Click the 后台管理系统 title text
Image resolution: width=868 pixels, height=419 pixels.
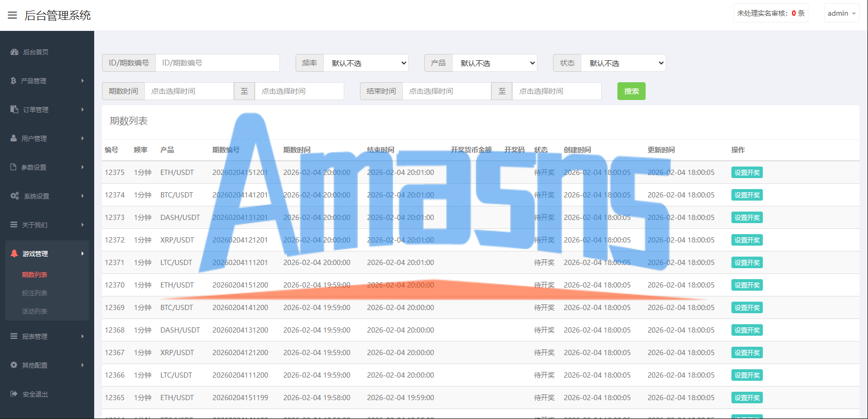[58, 15]
